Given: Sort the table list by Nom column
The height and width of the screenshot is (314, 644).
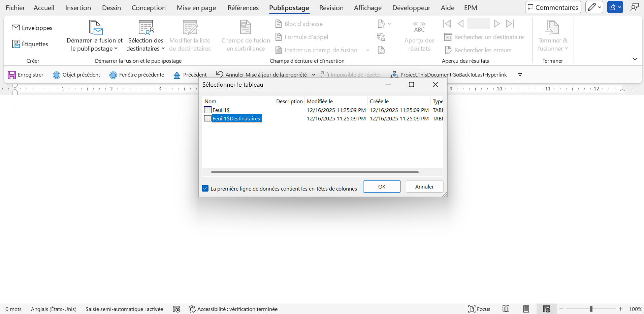Looking at the screenshot, I should [x=238, y=101].
